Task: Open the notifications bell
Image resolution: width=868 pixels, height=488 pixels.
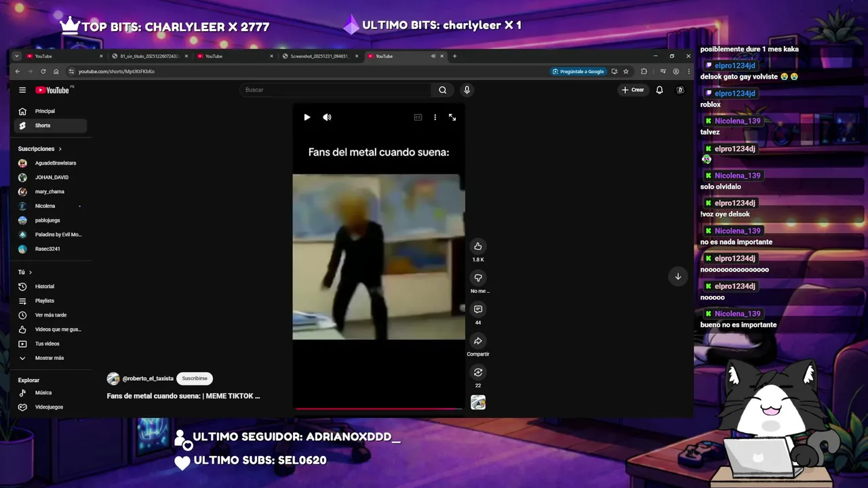Action: tap(659, 90)
